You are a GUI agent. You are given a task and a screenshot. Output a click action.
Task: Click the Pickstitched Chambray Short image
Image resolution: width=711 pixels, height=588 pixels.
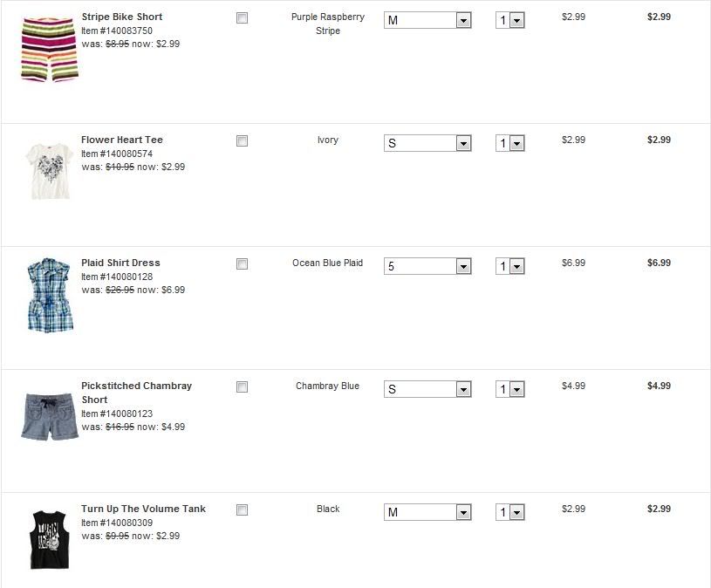49,417
